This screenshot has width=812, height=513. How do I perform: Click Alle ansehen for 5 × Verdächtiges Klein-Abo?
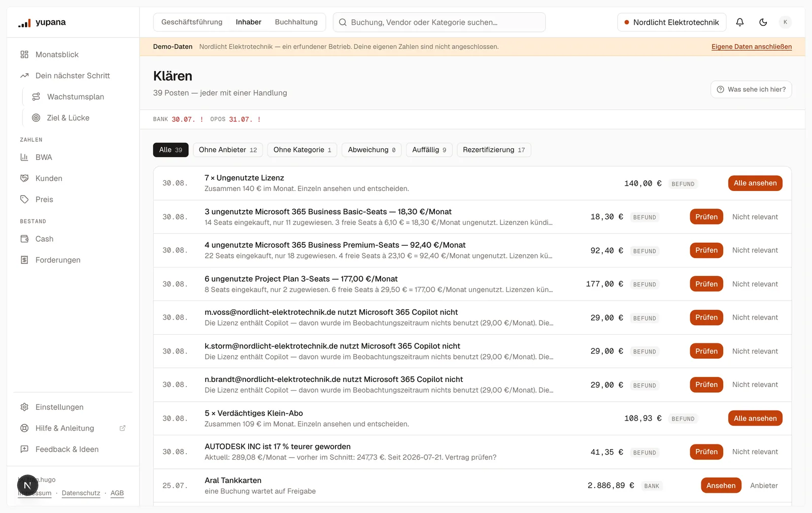click(x=755, y=419)
